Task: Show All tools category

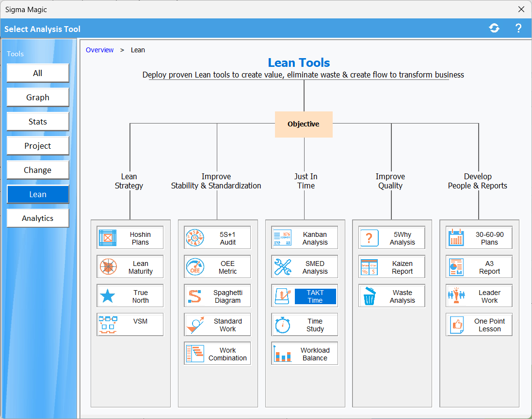Action: (x=38, y=73)
